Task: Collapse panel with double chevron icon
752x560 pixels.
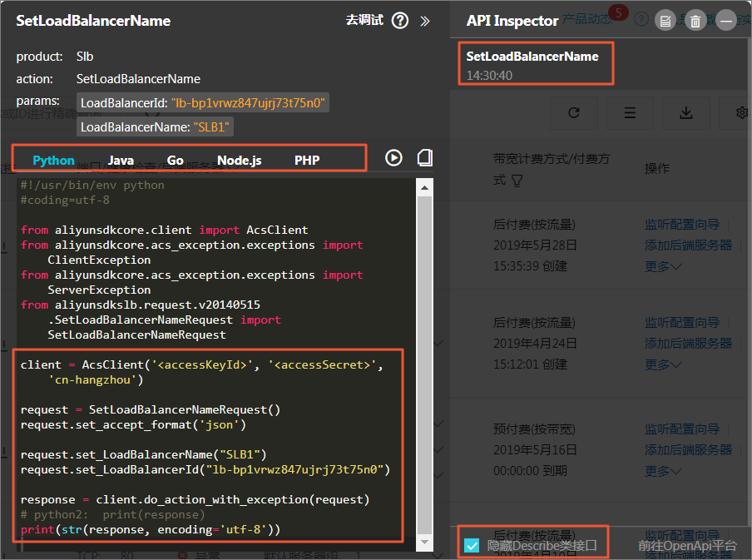Action: [x=425, y=21]
